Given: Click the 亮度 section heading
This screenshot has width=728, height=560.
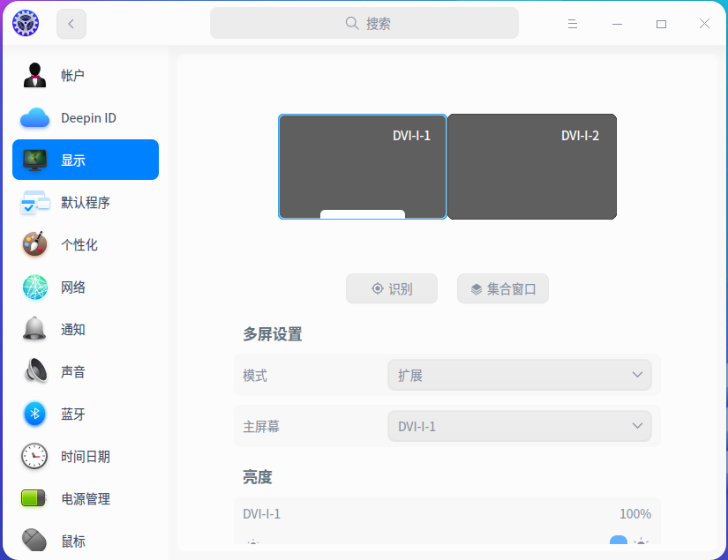Looking at the screenshot, I should [257, 477].
